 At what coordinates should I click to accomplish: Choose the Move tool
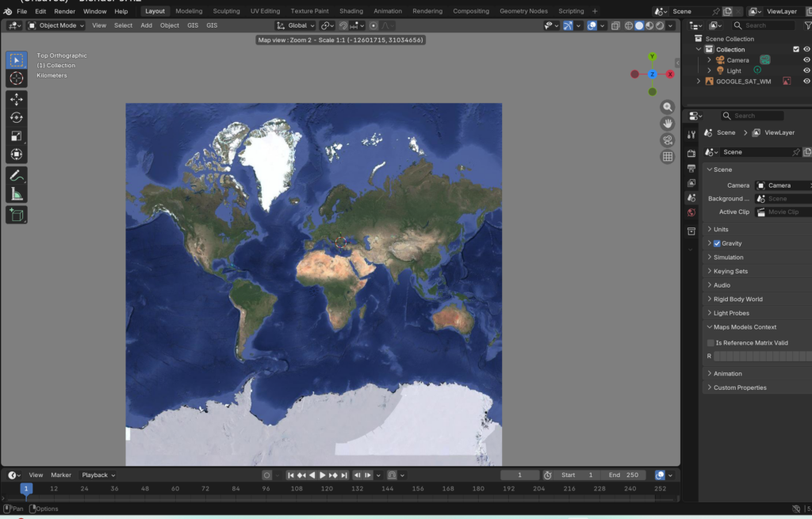coord(17,99)
